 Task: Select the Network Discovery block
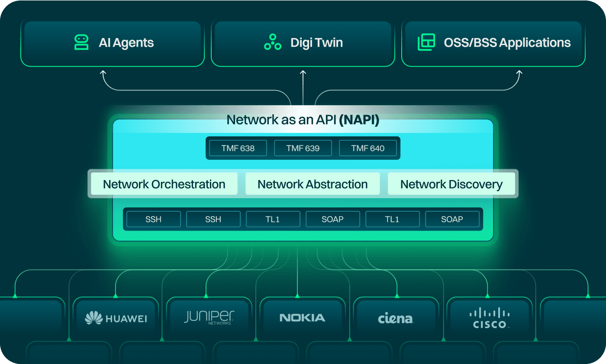451,184
